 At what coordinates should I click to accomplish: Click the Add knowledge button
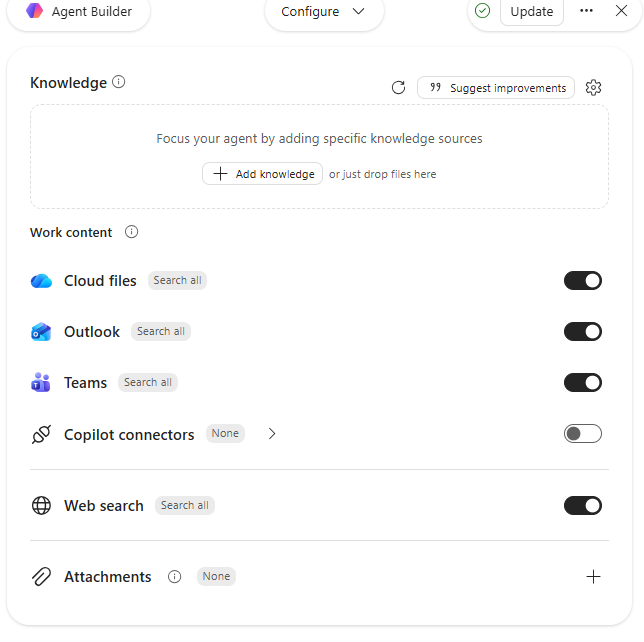point(262,174)
